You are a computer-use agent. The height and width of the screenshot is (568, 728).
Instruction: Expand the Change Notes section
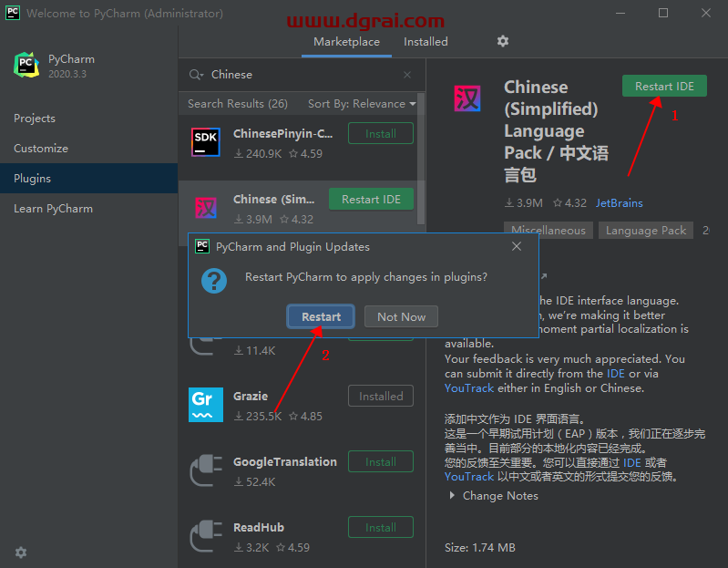[494, 496]
